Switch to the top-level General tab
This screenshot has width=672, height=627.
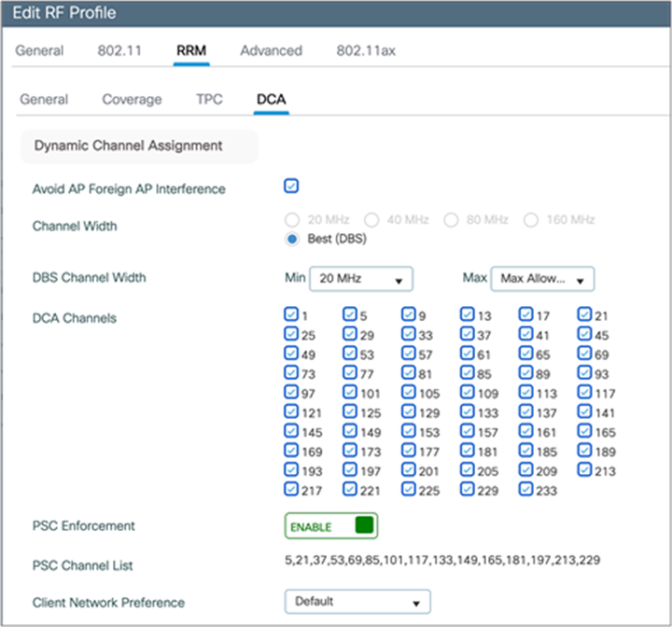click(39, 50)
